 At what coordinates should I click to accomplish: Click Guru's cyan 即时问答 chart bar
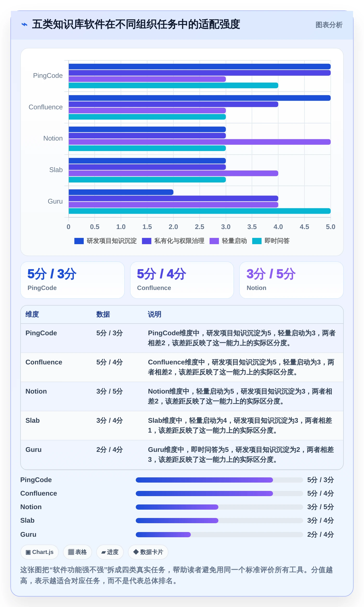tap(199, 211)
